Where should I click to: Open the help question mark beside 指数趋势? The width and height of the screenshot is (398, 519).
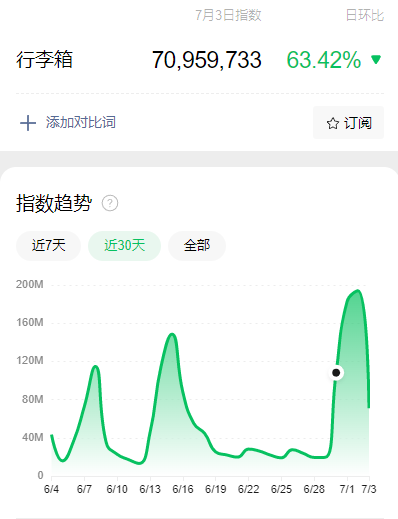110,203
